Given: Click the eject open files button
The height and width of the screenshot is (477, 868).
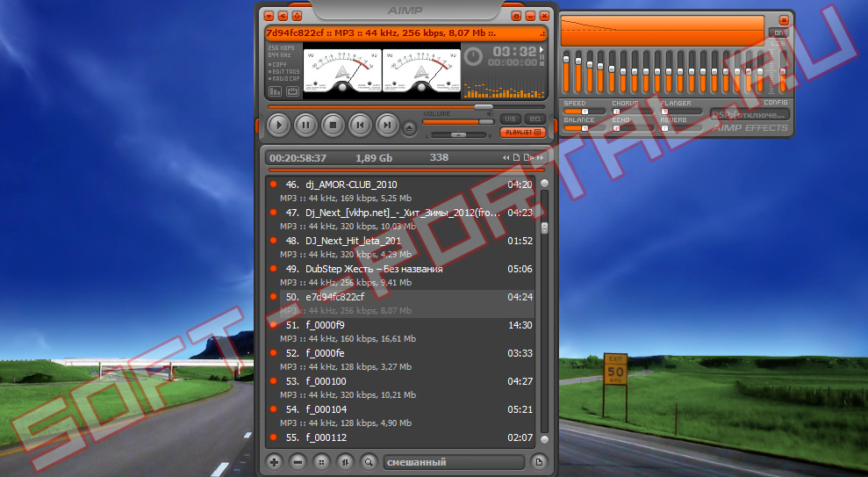Looking at the screenshot, I should [x=409, y=128].
